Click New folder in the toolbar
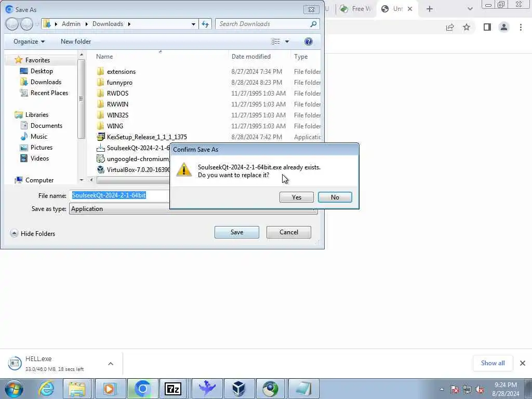 76,42
